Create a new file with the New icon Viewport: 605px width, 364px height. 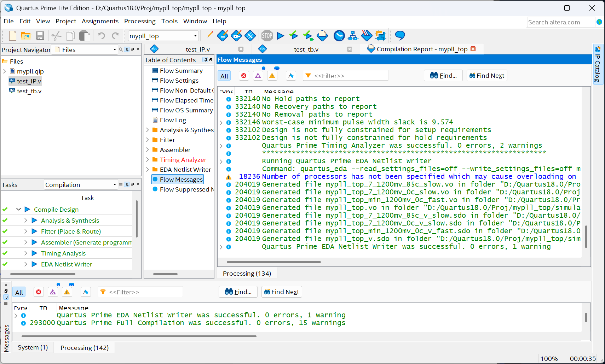(x=13, y=36)
